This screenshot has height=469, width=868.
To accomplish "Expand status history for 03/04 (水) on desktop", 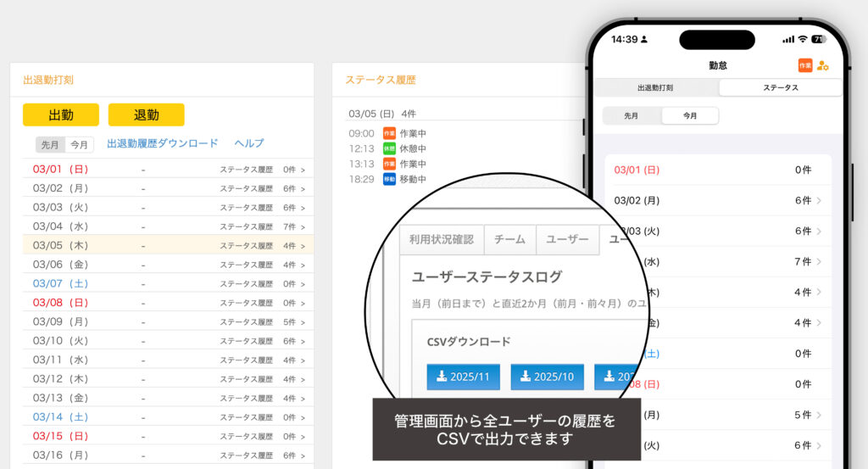I will point(261,226).
